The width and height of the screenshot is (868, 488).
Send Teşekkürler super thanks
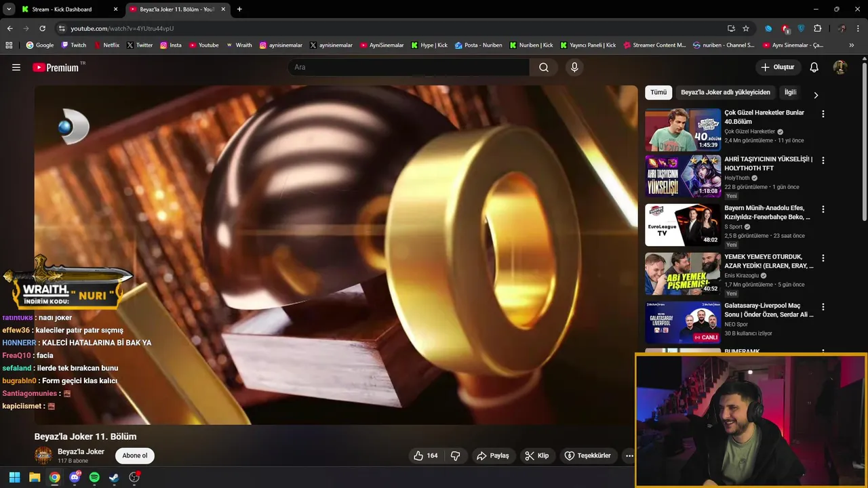[x=588, y=455]
